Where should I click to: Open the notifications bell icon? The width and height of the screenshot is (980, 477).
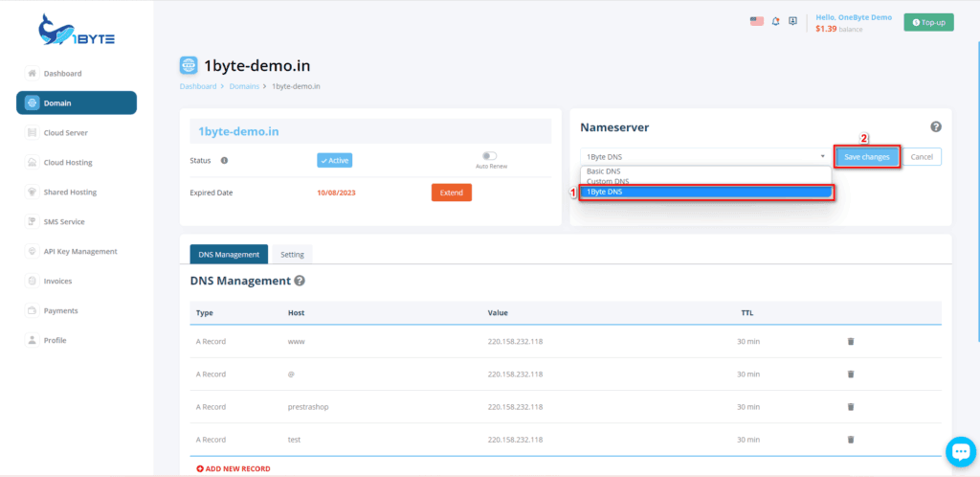(x=775, y=21)
